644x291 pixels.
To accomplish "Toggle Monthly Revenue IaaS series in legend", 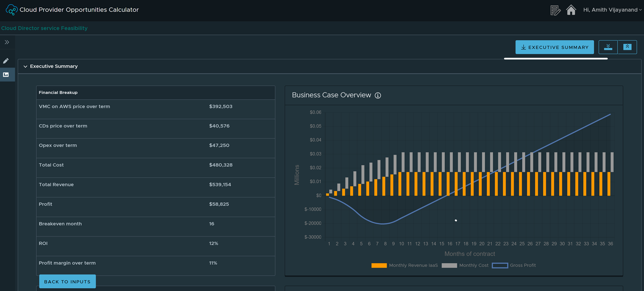I will (x=413, y=265).
